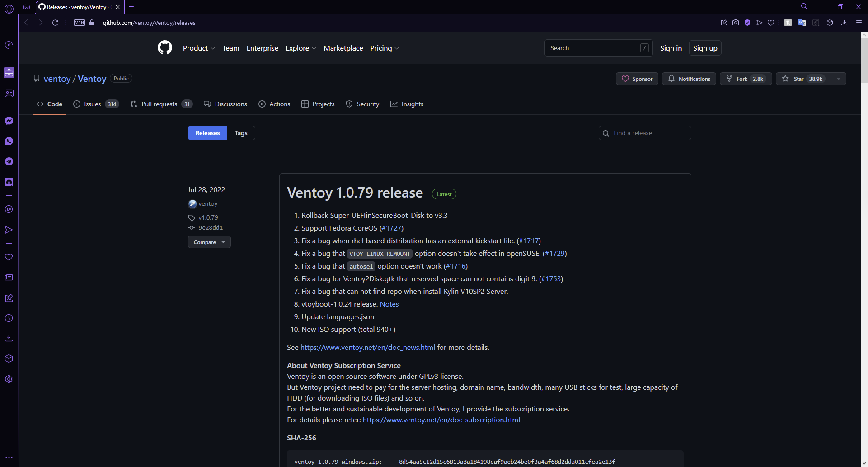The image size is (868, 467).
Task: Take a snapshot with camera icon
Action: (x=736, y=23)
